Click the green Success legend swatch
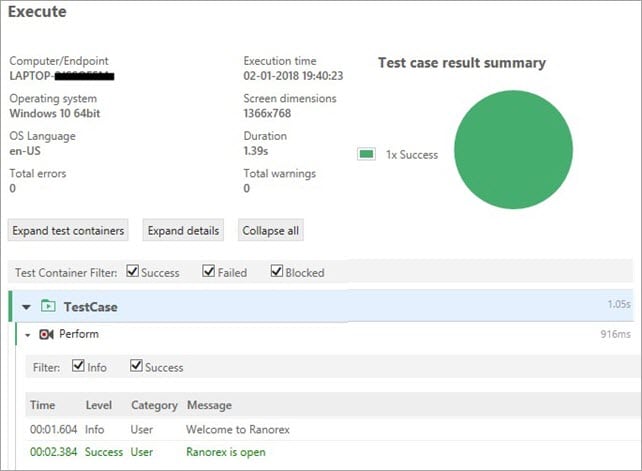This screenshot has height=471, width=642. click(x=367, y=154)
